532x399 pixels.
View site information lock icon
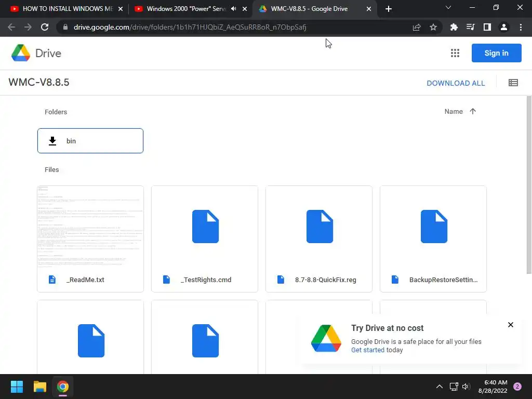click(x=65, y=27)
